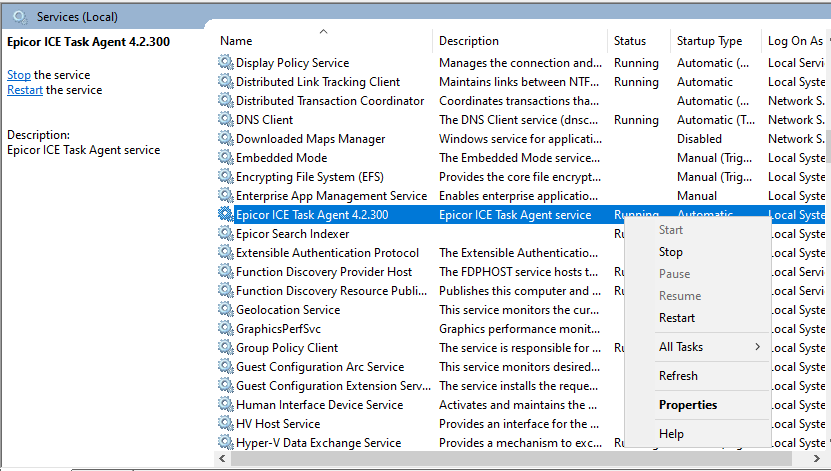
Task: Sort by the Status column header
Action: (639, 41)
